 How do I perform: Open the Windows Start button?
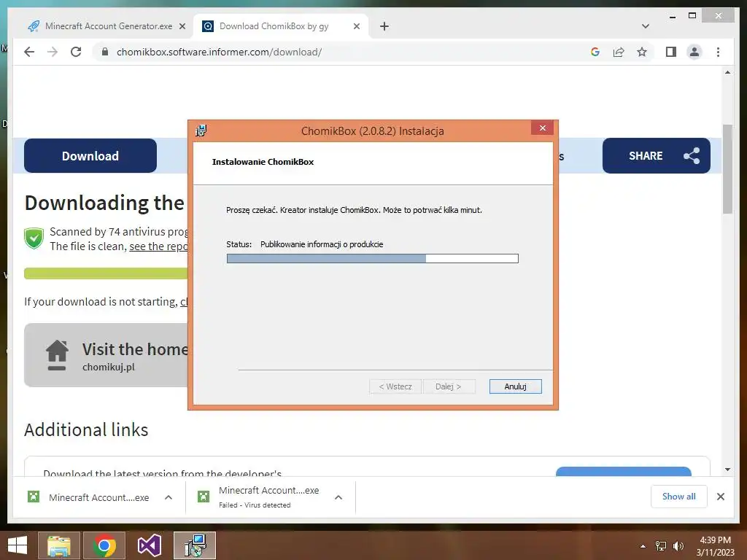tap(18, 545)
